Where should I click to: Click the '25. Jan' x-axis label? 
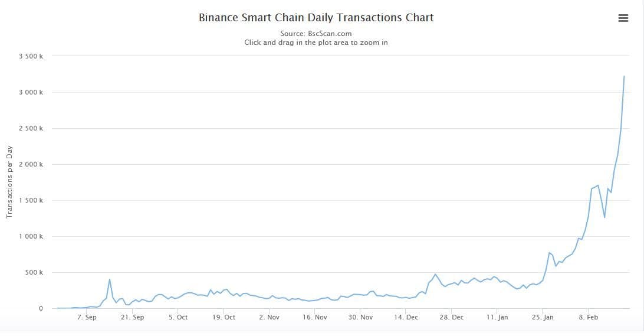pyautogui.click(x=543, y=317)
